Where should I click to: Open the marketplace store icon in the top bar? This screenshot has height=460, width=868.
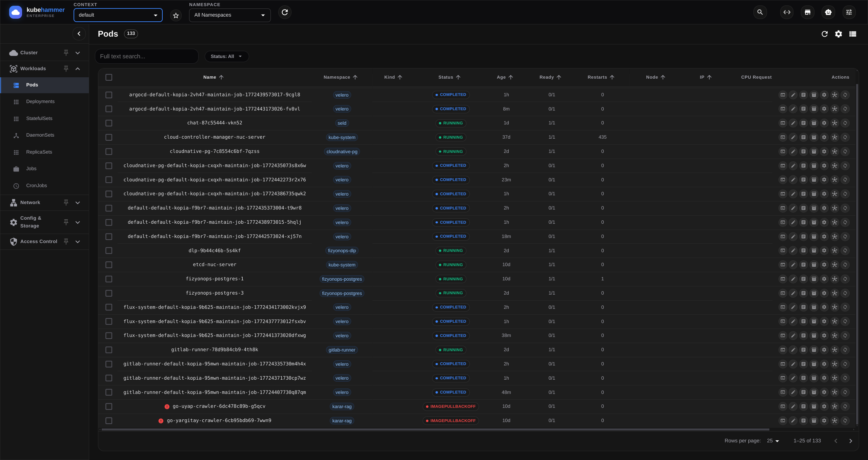(x=808, y=12)
